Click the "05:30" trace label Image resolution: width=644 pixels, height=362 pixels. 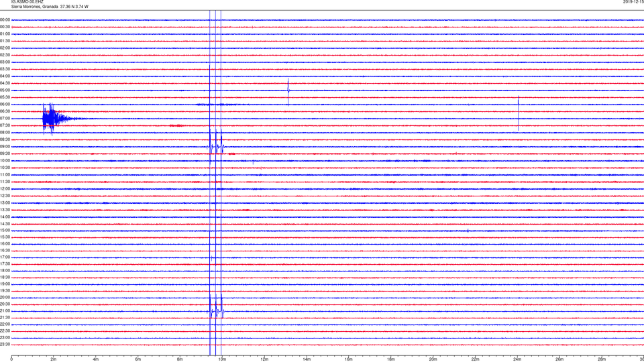coord(5,97)
